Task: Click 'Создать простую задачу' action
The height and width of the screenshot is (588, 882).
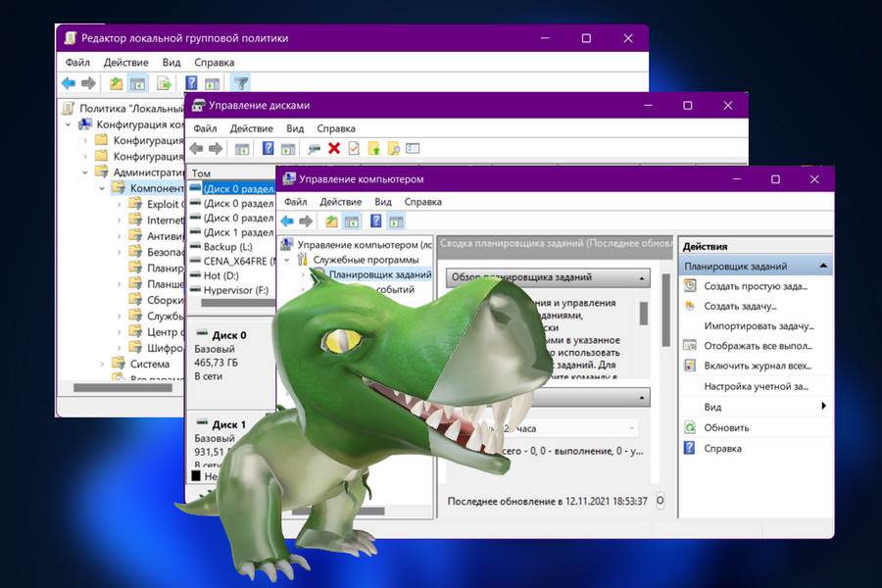Action: click(x=755, y=286)
